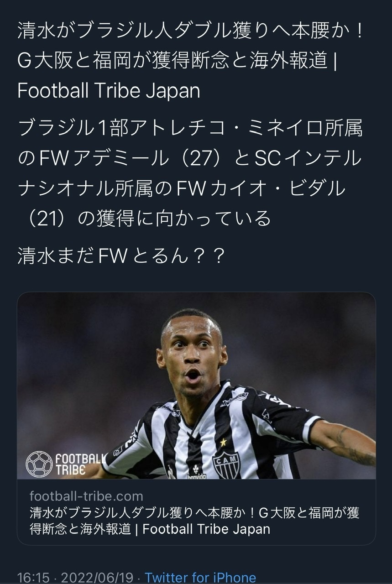392x584 pixels.
Task: Click the FOOTBALL TRIBE wordmark on photo
Action: [x=81, y=464]
